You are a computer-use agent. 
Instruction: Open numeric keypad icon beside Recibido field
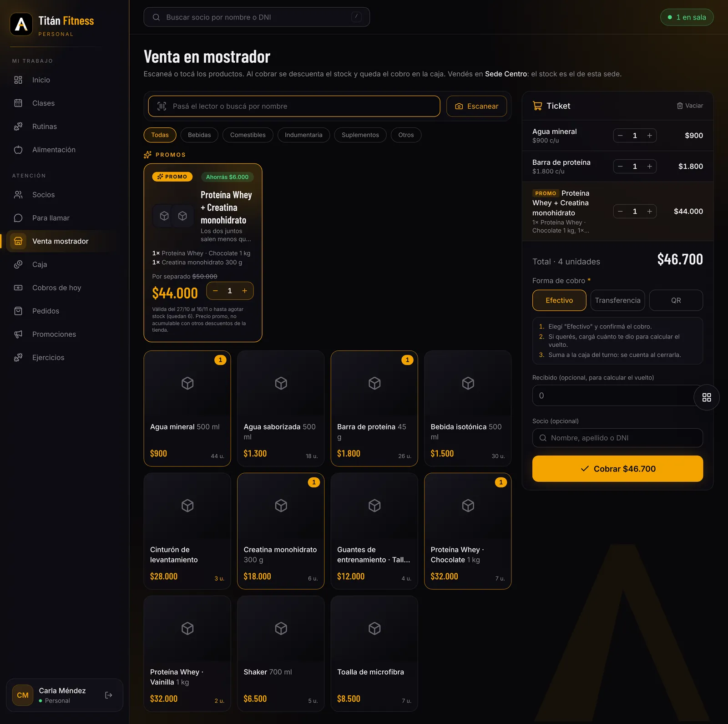click(x=707, y=397)
